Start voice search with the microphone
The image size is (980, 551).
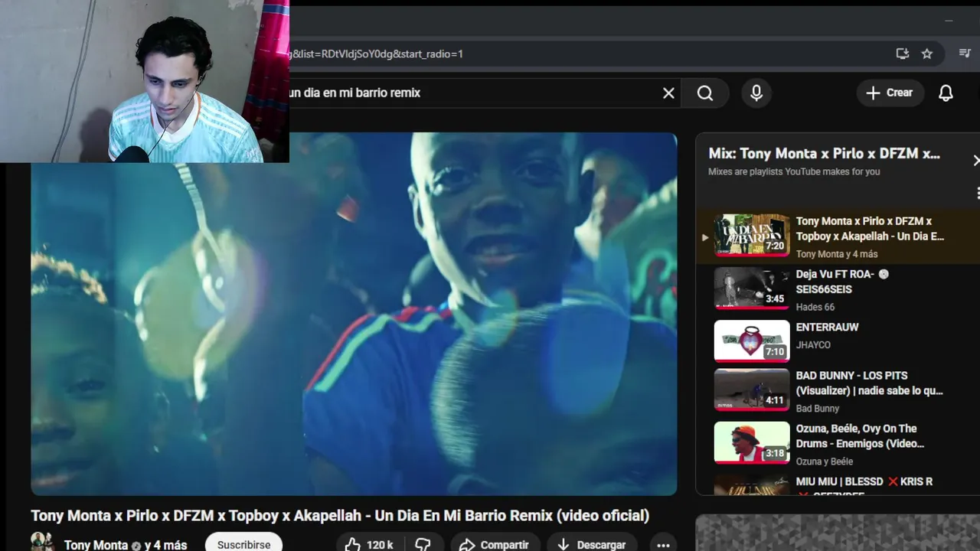click(x=756, y=93)
